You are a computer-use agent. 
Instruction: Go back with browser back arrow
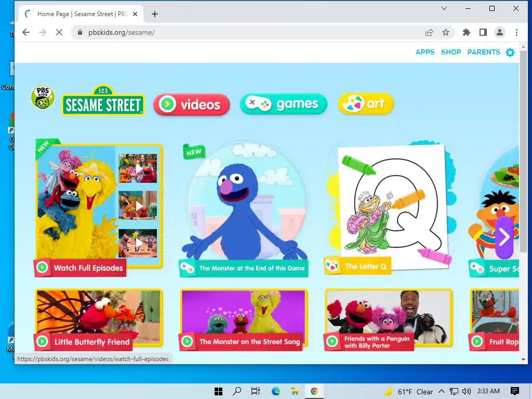coord(26,32)
